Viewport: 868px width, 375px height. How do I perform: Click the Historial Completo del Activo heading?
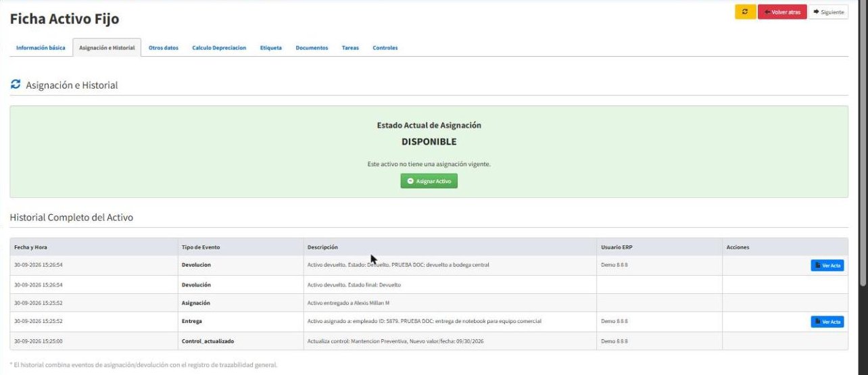(72, 218)
